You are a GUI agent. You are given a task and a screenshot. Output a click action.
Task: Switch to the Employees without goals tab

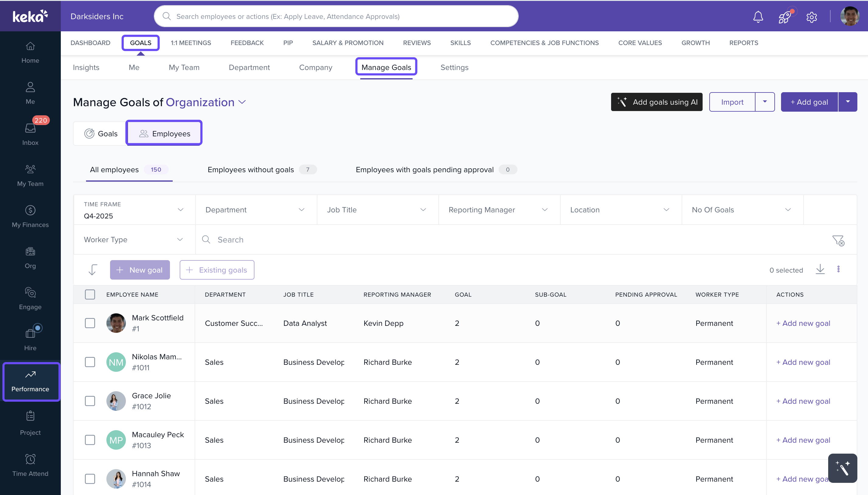[x=251, y=170]
